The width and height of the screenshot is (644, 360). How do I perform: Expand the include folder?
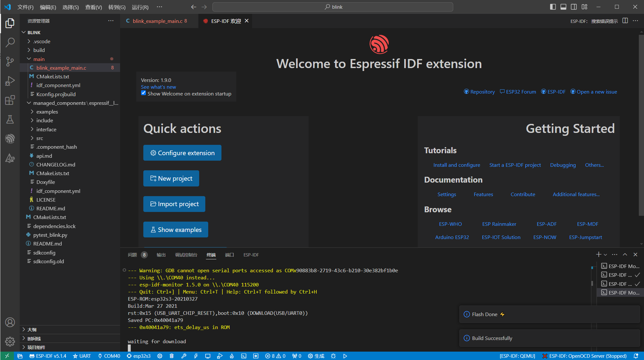[x=70, y=120]
